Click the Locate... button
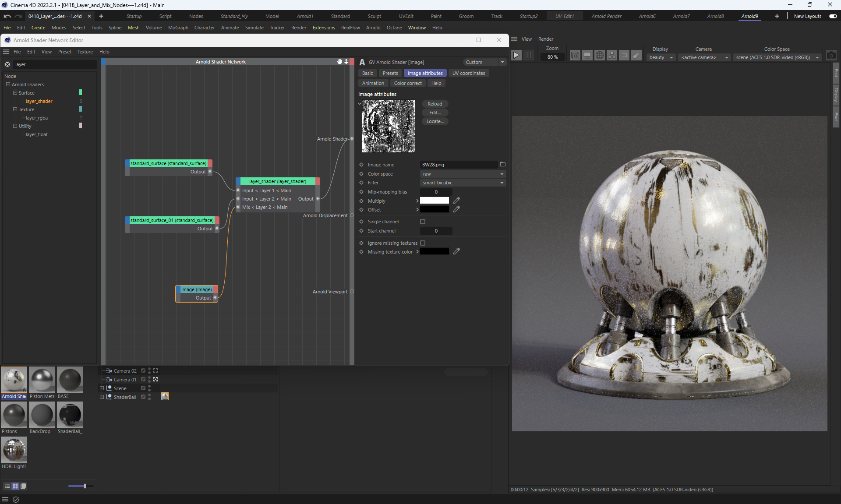 pos(435,121)
